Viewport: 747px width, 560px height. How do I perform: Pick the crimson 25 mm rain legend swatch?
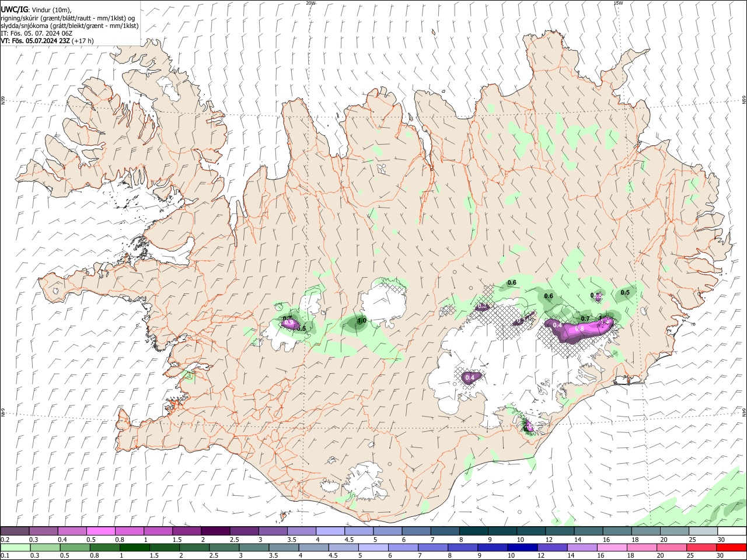[x=702, y=547]
